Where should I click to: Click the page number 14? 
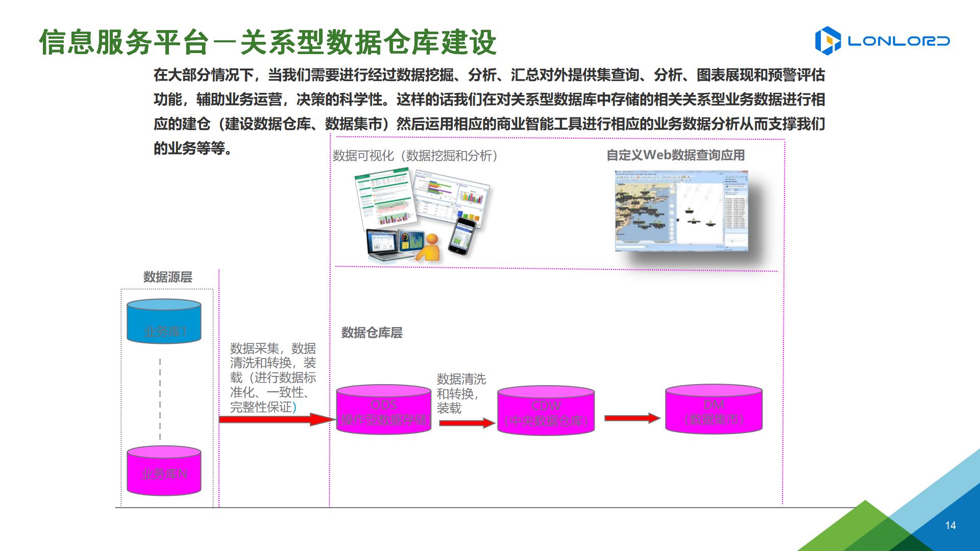pos(950,525)
